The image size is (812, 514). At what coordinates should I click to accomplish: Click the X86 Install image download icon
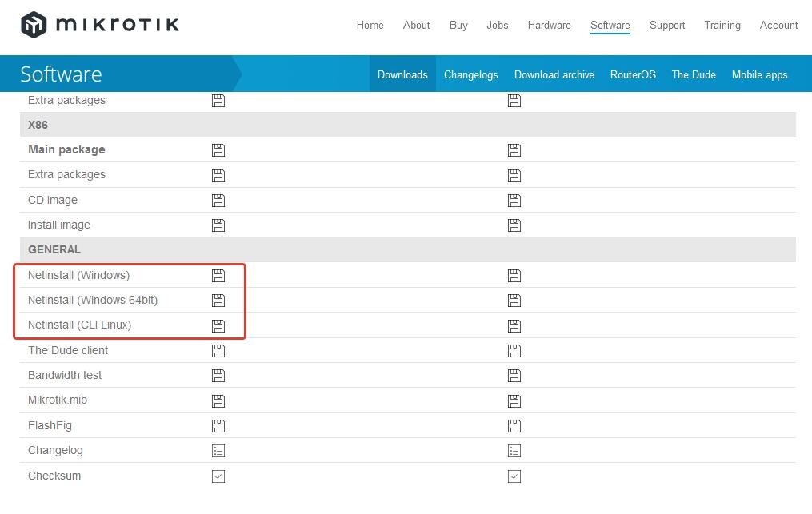click(218, 225)
